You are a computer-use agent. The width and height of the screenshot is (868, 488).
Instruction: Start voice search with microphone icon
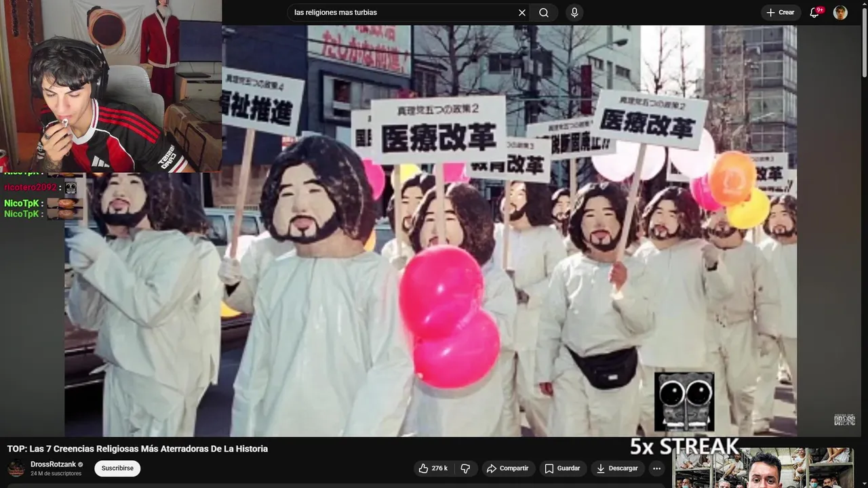coord(574,12)
